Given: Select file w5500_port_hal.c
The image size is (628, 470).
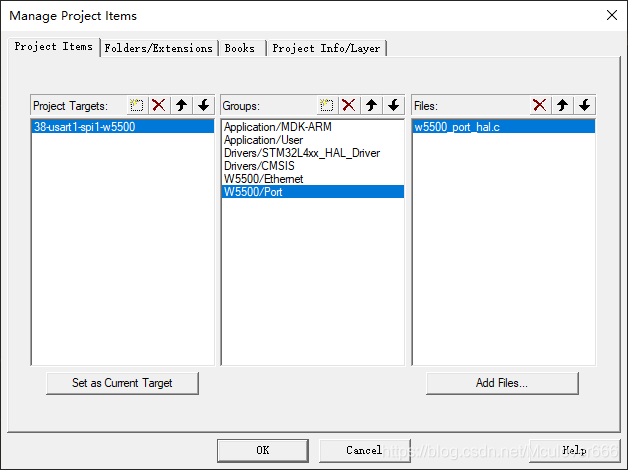Looking at the screenshot, I should point(504,127).
